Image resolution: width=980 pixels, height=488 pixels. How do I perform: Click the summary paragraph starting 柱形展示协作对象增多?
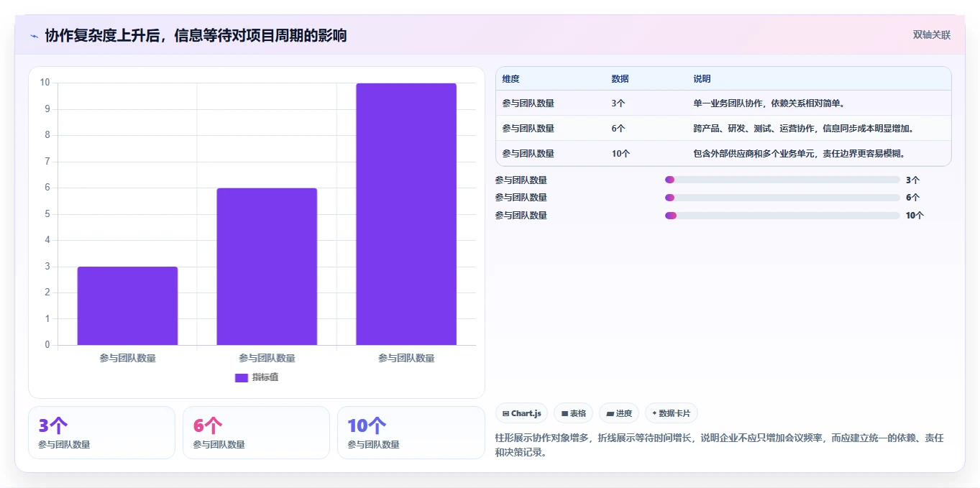720,445
